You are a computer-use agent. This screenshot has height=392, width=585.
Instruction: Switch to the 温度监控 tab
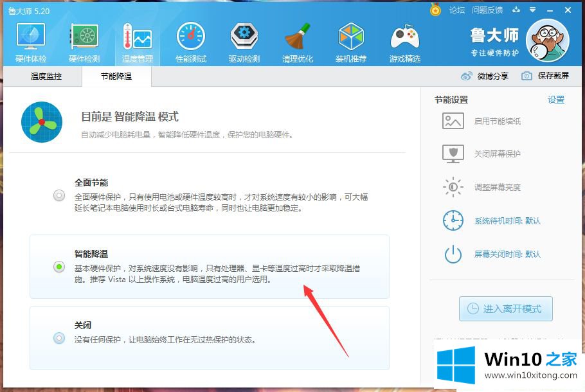46,76
